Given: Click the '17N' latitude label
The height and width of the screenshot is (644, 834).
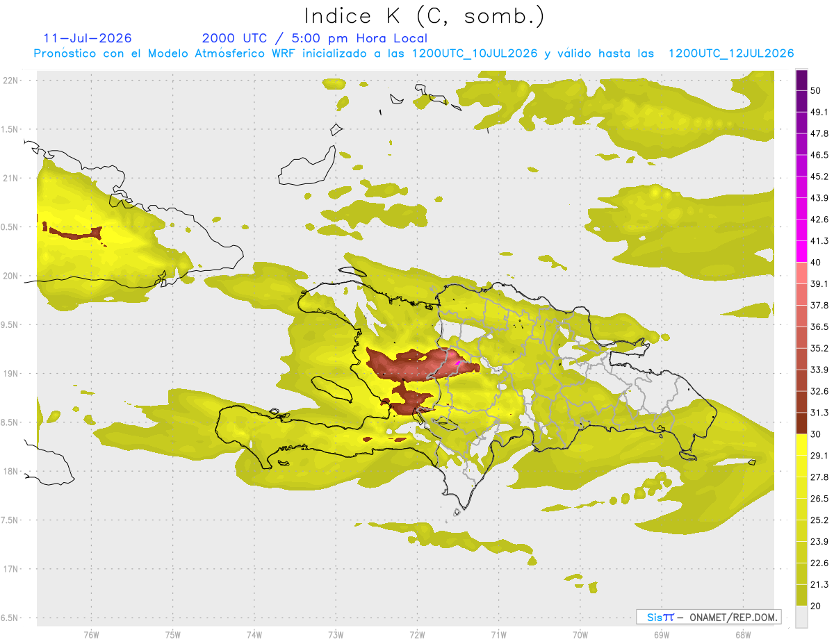Looking at the screenshot, I should pos(12,569).
